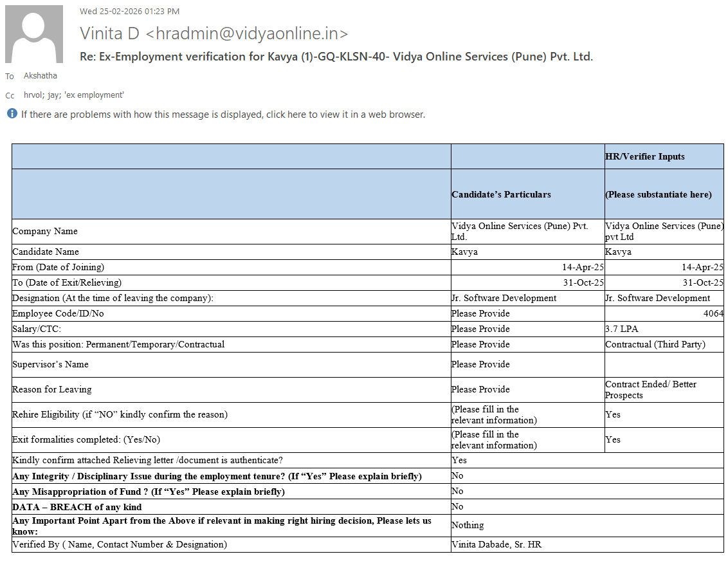The height and width of the screenshot is (561, 728).
Task: Click the sender avatar placeholder image
Action: tap(34, 34)
